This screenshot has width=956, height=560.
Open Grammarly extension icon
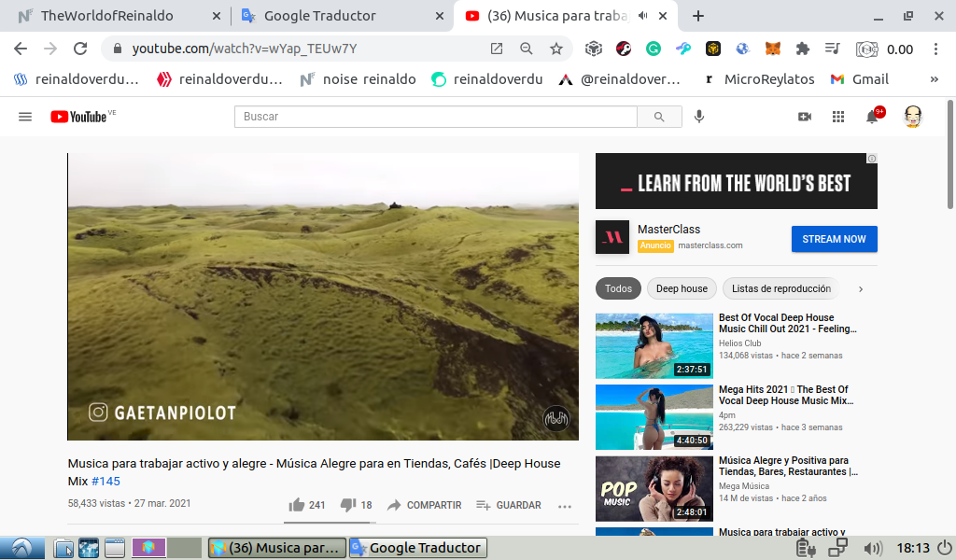point(653,49)
